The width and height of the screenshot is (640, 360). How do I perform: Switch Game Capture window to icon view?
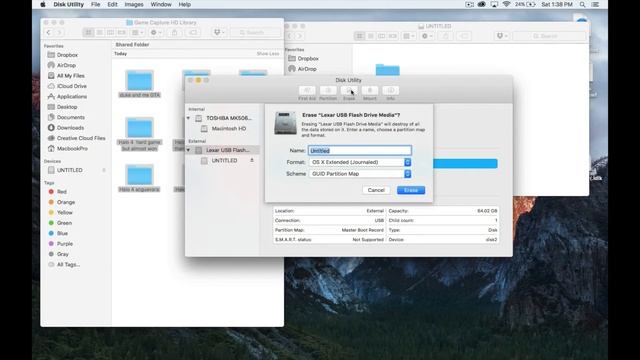pos(88,32)
